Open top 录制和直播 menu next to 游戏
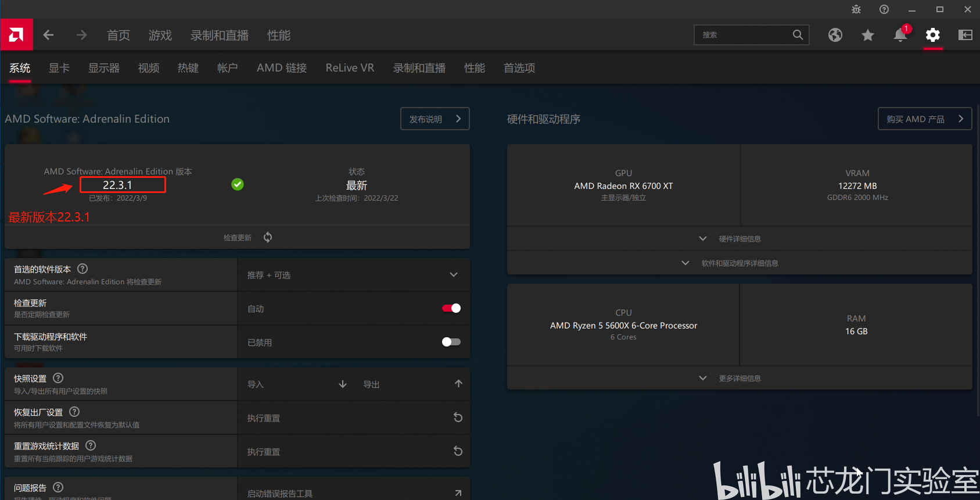 coord(220,35)
